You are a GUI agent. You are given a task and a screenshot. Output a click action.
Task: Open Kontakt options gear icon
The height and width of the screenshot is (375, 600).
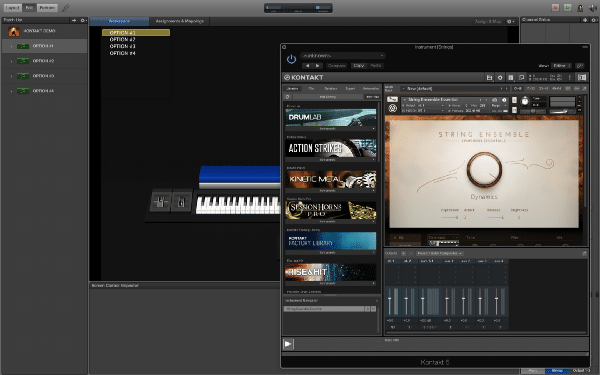click(500, 77)
